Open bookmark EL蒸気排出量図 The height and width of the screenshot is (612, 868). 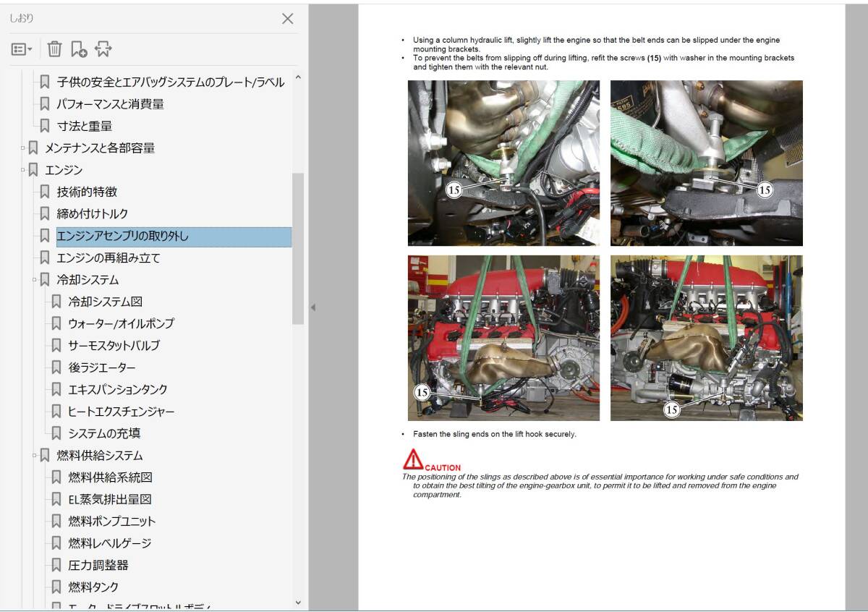point(110,499)
